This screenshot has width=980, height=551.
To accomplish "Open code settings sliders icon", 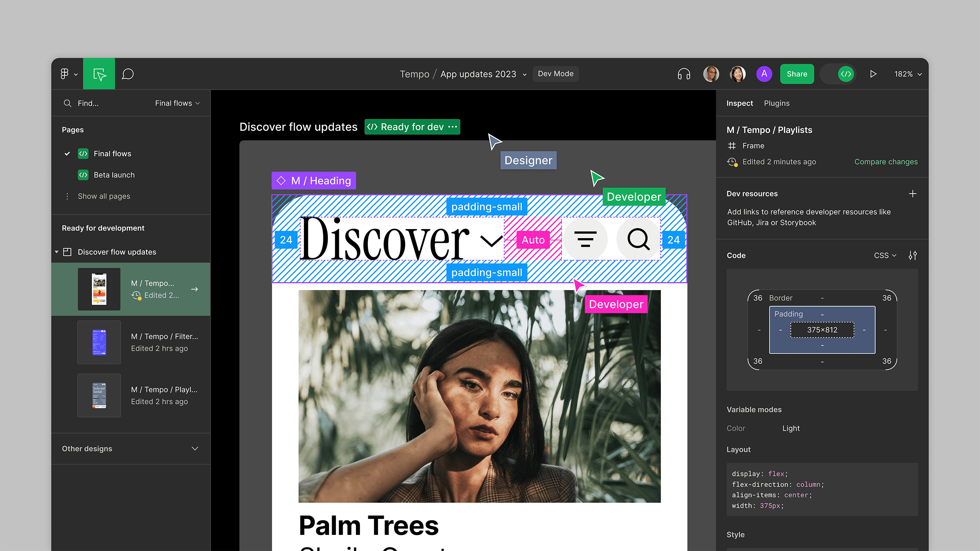I will coord(912,255).
